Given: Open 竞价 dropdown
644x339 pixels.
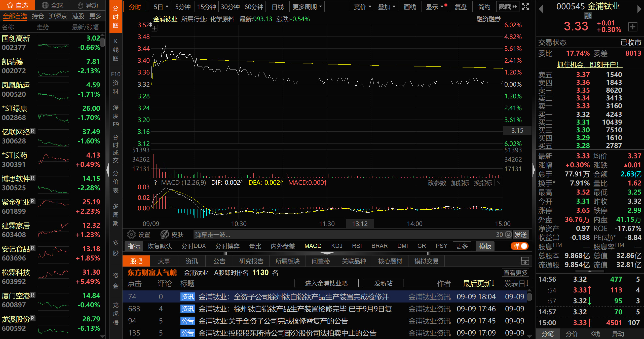Looking at the screenshot, I should pos(362,7).
